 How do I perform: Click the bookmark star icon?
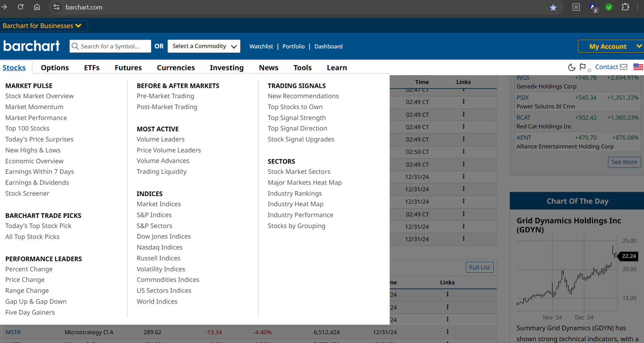553,7
